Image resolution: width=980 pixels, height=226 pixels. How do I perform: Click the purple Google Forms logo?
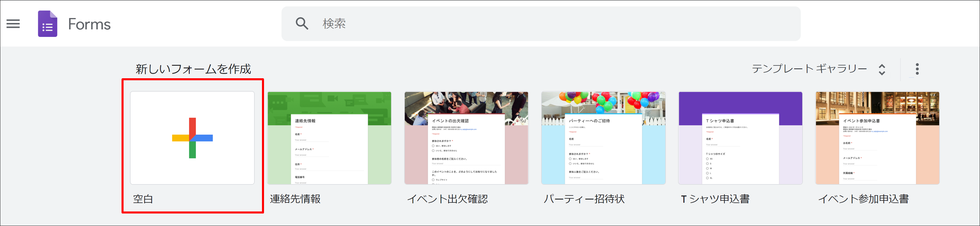point(47,24)
